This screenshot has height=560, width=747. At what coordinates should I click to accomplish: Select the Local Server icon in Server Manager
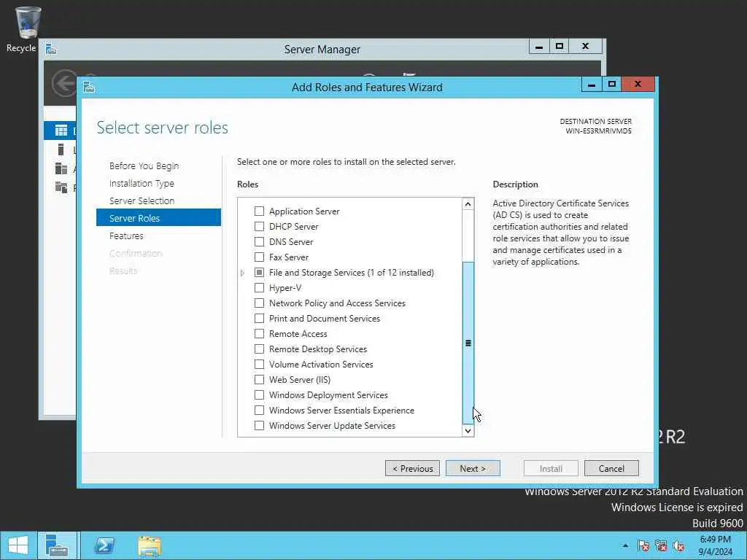click(x=61, y=149)
